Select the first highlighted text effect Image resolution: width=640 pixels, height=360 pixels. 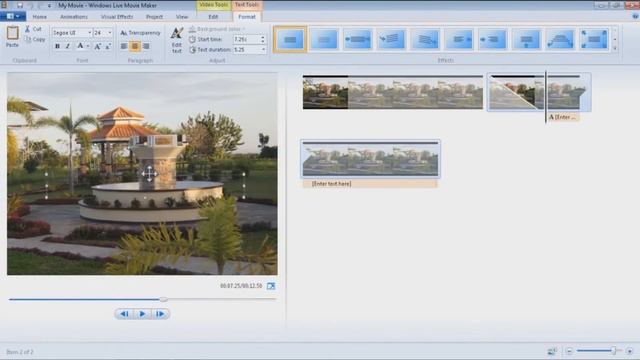tap(290, 40)
